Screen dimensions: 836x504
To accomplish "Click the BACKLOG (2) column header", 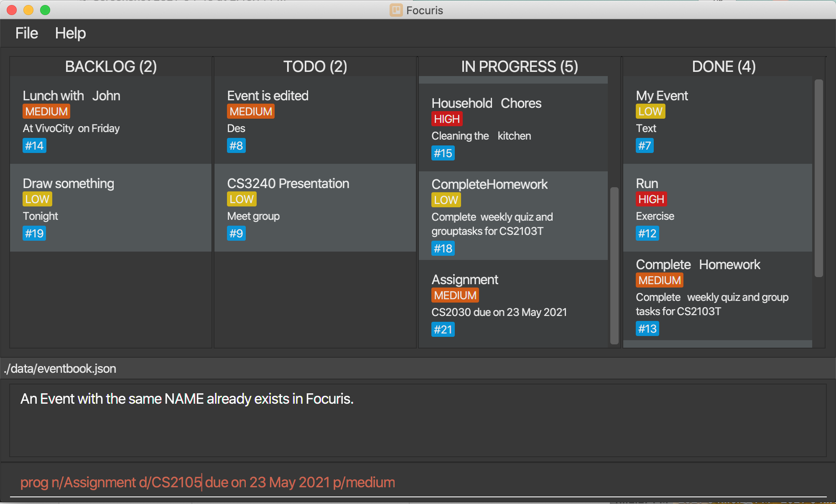I will click(x=111, y=66).
